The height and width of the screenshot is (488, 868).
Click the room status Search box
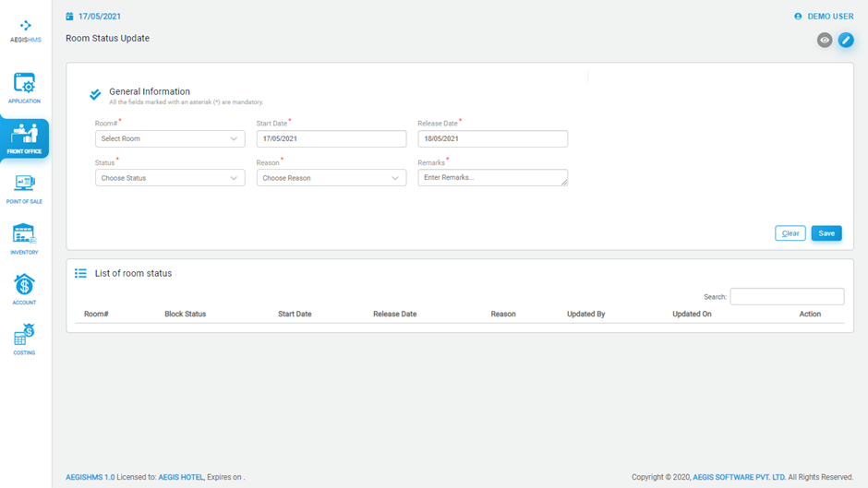pos(787,296)
